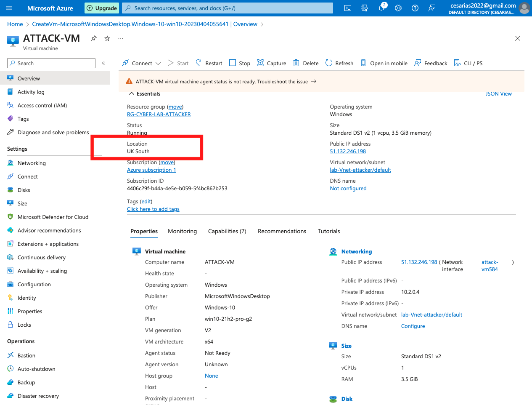
Task: Click Delete in the toolbar
Action: click(306, 63)
